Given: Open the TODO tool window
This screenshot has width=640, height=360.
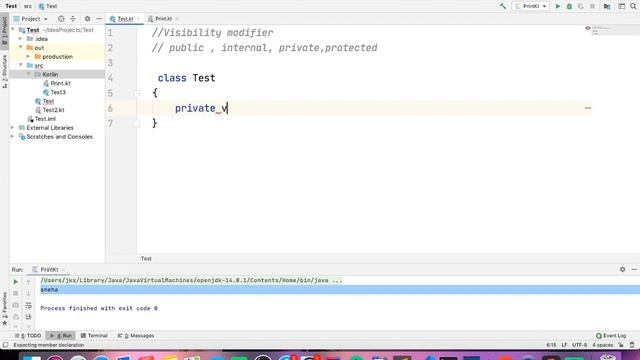Looking at the screenshot, I should [28, 336].
